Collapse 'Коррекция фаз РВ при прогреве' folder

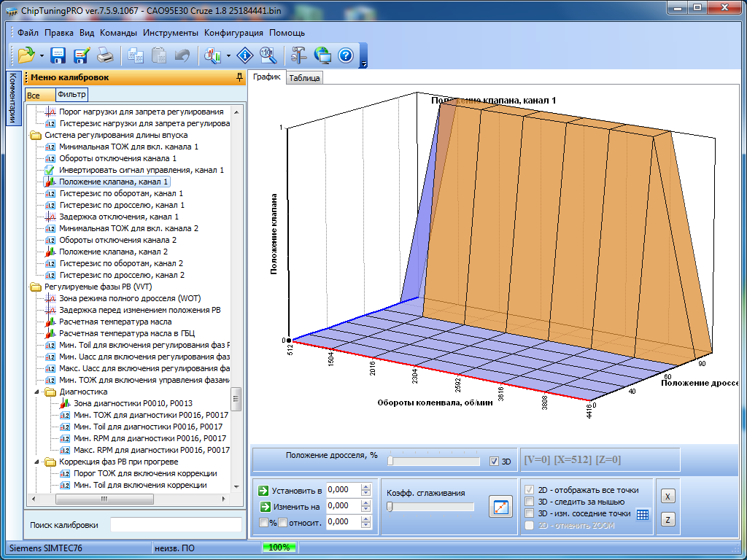pyautogui.click(x=36, y=462)
